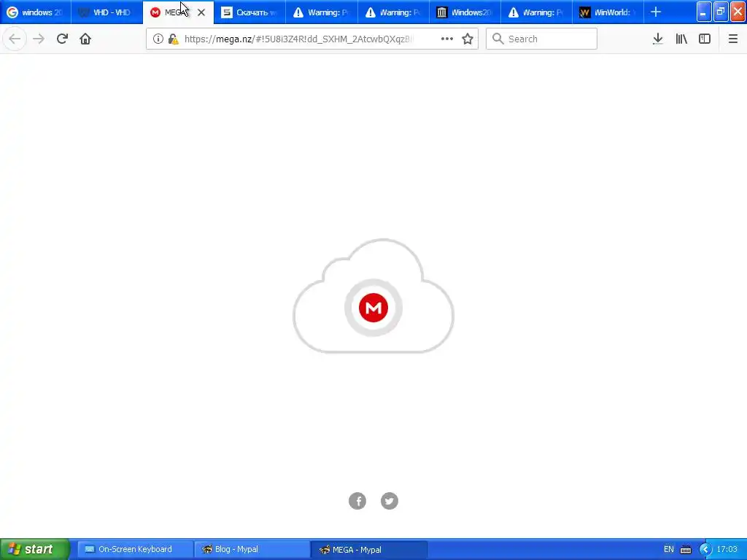Open the EN language indicator

tap(668, 550)
